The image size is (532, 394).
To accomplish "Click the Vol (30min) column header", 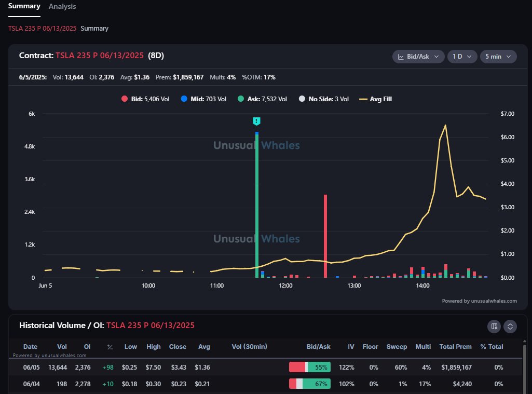I will 249,346.
